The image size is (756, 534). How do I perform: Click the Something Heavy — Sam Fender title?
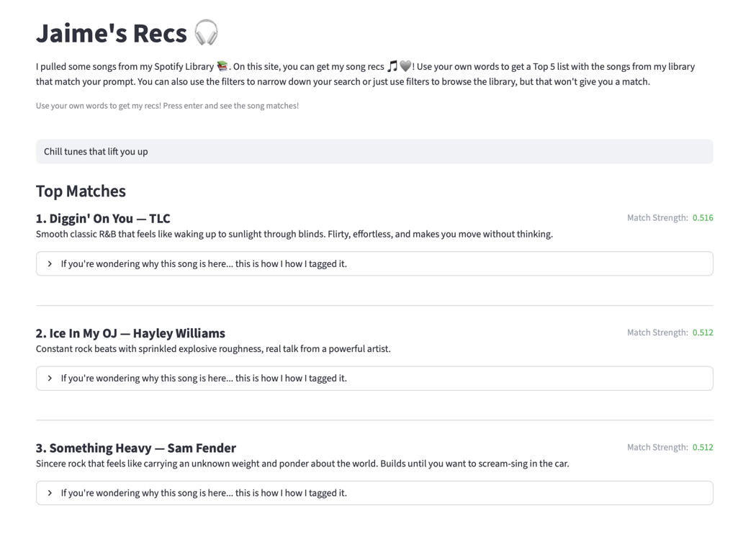click(136, 448)
